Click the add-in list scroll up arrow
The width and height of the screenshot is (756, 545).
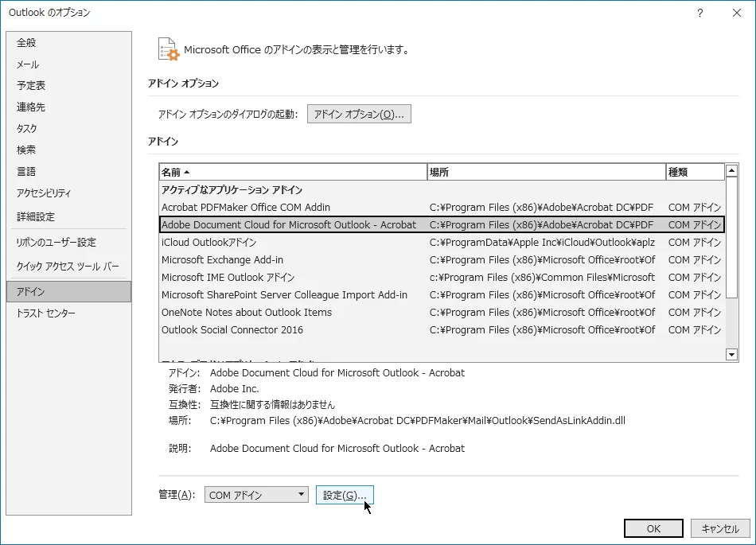tap(731, 170)
